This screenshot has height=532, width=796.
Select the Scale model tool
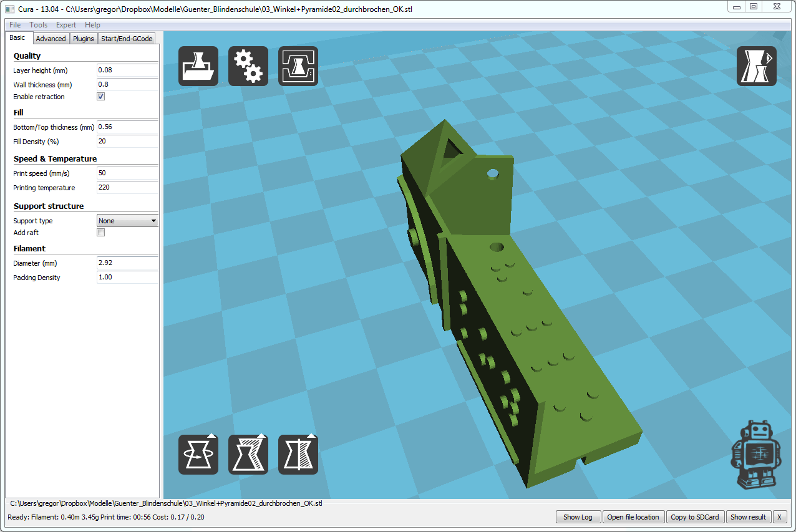[248, 455]
